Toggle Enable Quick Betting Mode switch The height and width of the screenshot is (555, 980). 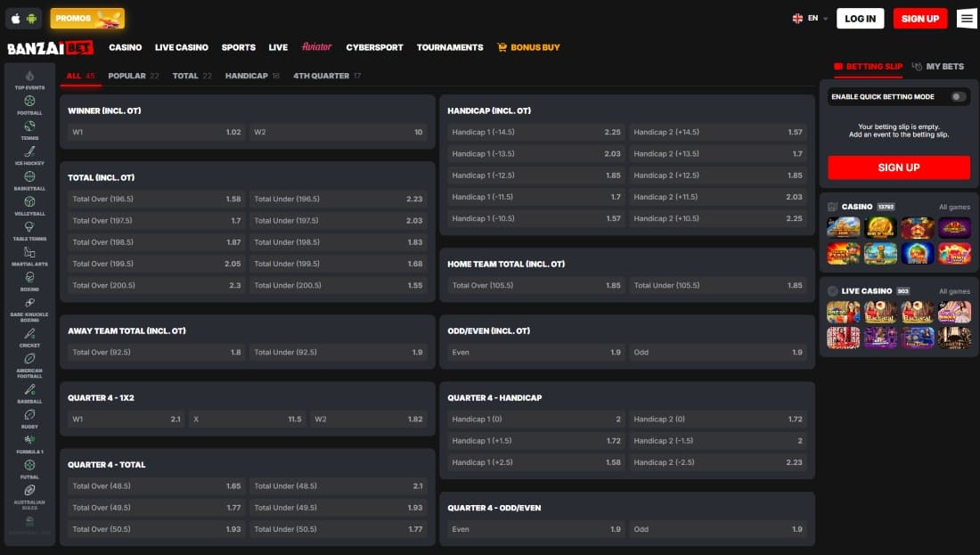pyautogui.click(x=958, y=97)
